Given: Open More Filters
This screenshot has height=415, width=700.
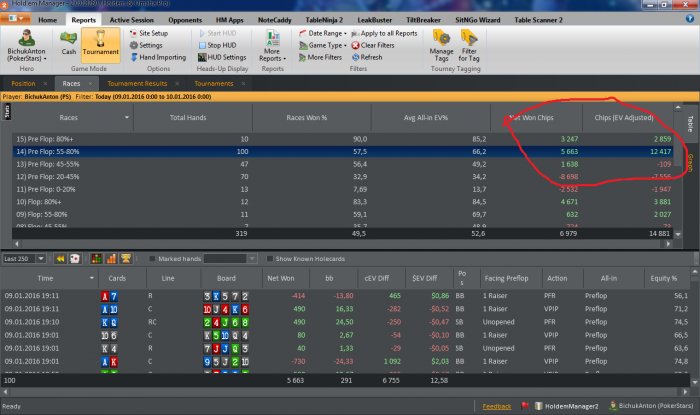Looking at the screenshot, I should (320, 57).
